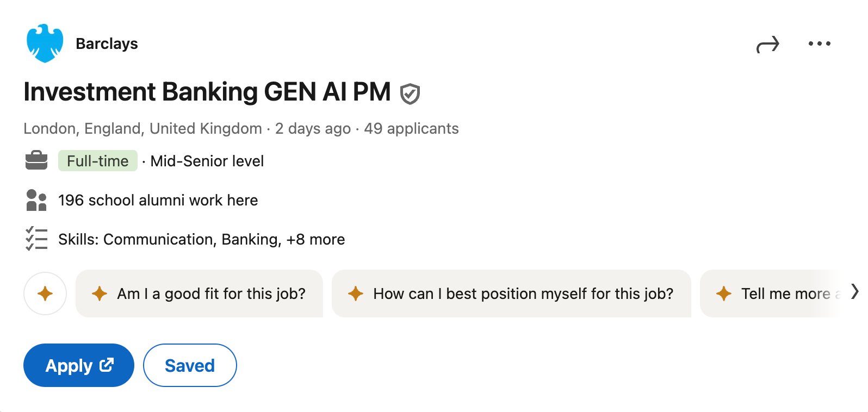Image resolution: width=868 pixels, height=412 pixels.
Task: Click the verified job shield badge
Action: 410,93
